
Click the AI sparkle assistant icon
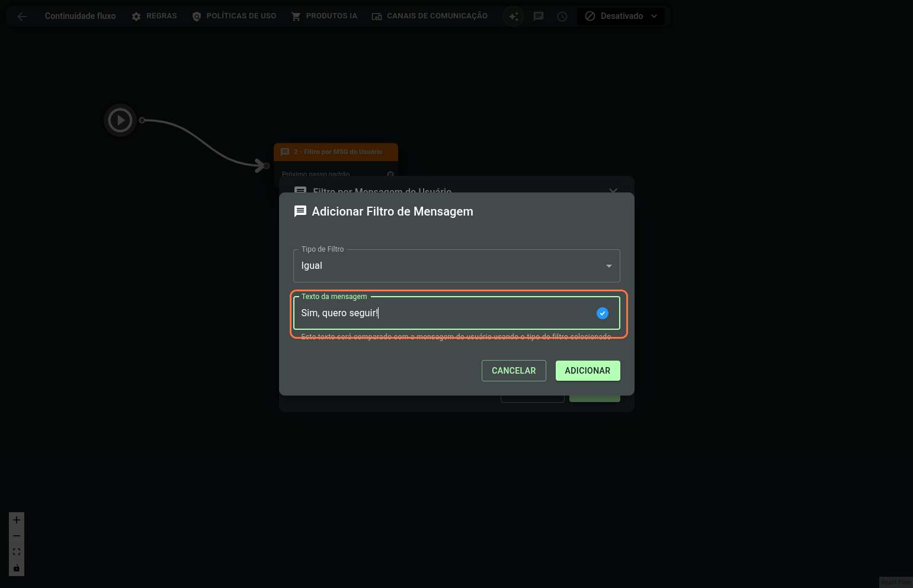click(x=513, y=17)
